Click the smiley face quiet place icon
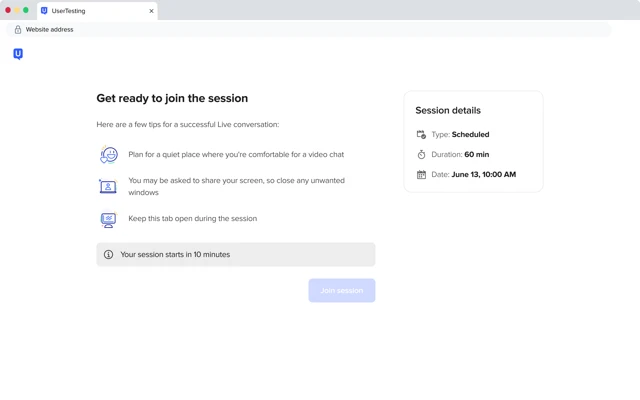Viewport: 640px width, 400px height. (109, 155)
